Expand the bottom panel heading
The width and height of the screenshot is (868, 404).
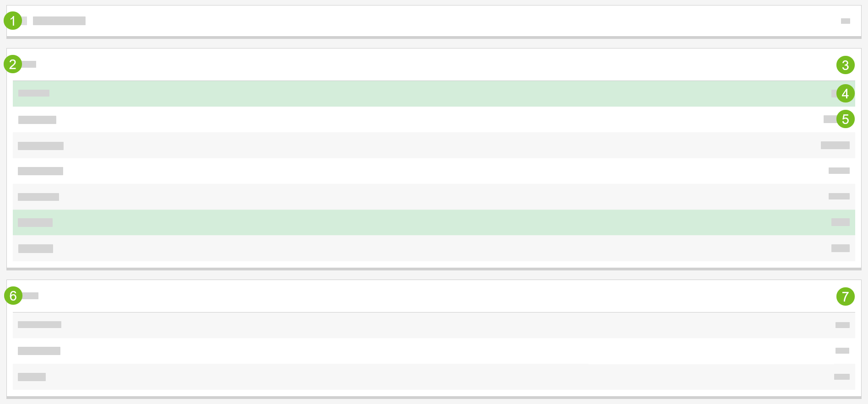coord(31,296)
